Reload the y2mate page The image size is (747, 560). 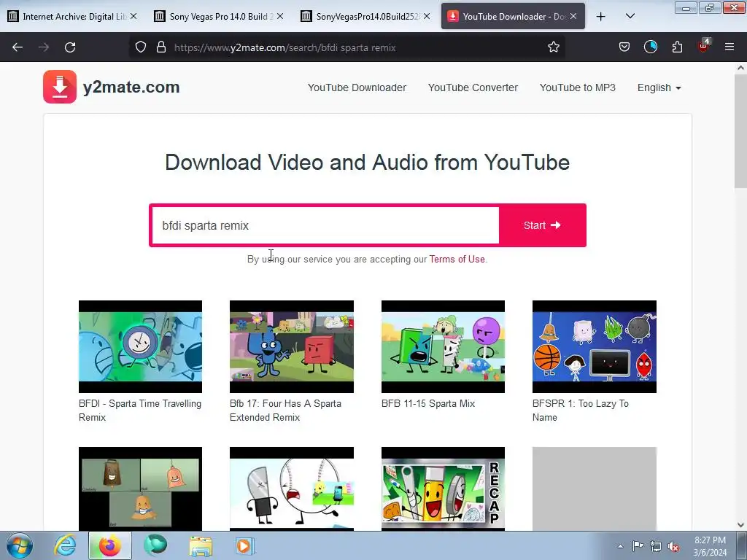pos(70,47)
